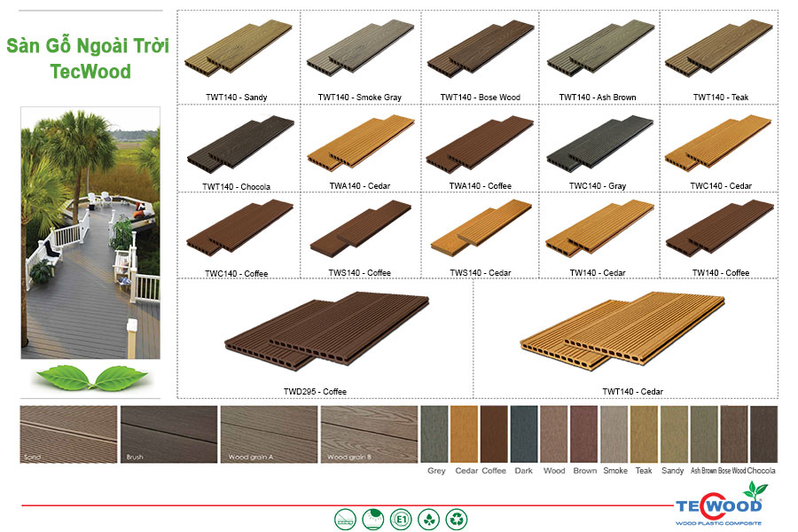The width and height of the screenshot is (798, 532).
Task: Select the TWS140 - Coffee solid board
Action: point(360,229)
